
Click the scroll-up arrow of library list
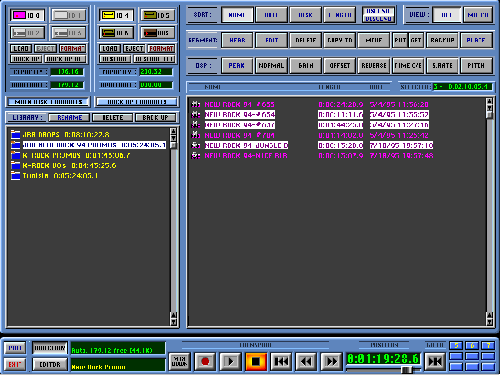[x=173, y=131]
